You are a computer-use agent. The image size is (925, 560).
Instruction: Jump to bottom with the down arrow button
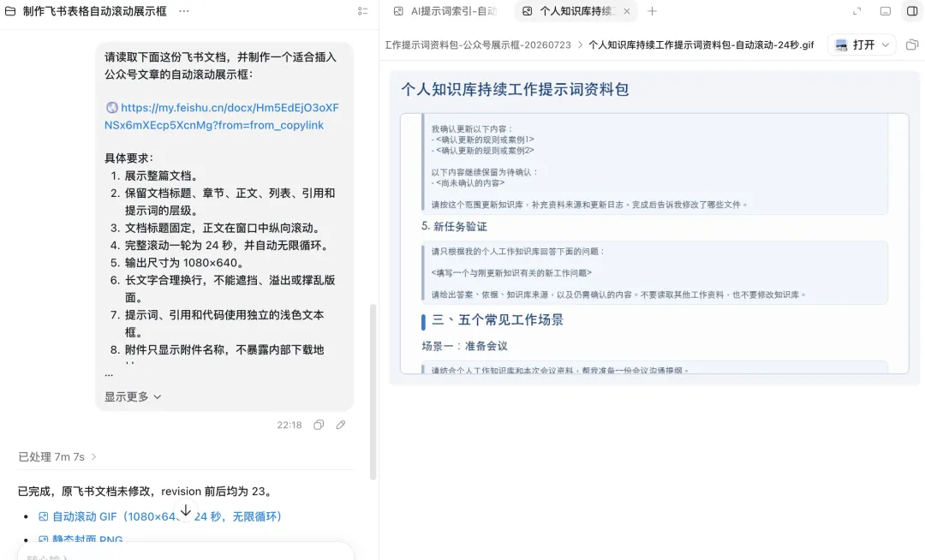point(185,510)
